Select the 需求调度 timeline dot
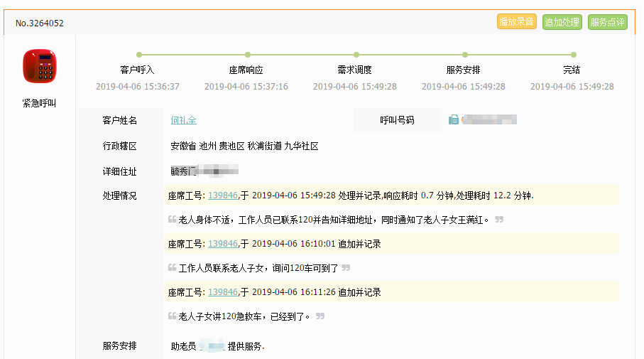644x359 pixels. coord(356,55)
